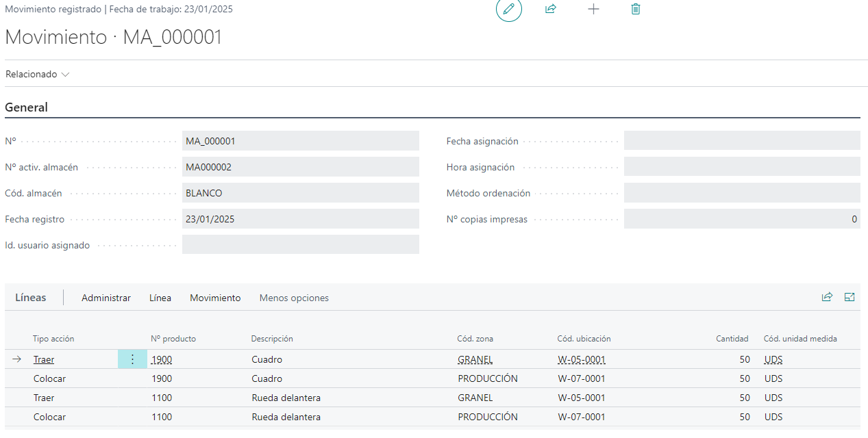Screen dimensions: 868x438
Task: Click the share icon at the top
Action: point(551,9)
